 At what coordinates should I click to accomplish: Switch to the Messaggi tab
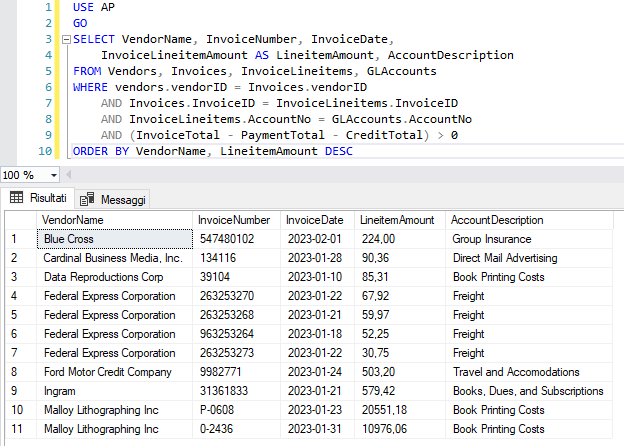(112, 199)
